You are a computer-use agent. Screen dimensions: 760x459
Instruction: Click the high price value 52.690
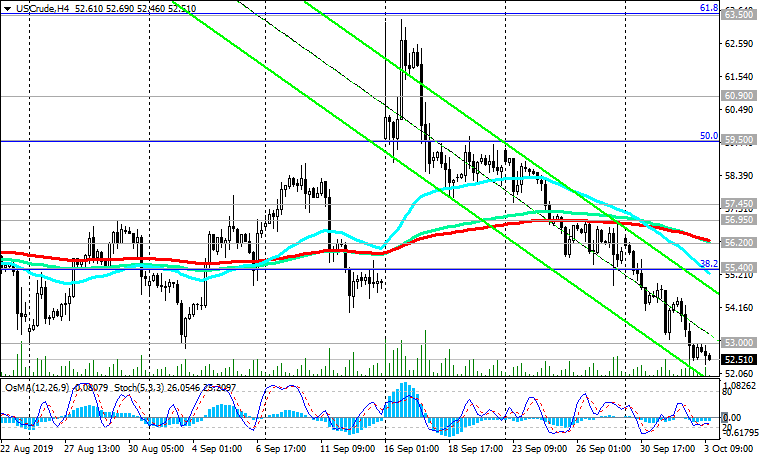[x=121, y=8]
